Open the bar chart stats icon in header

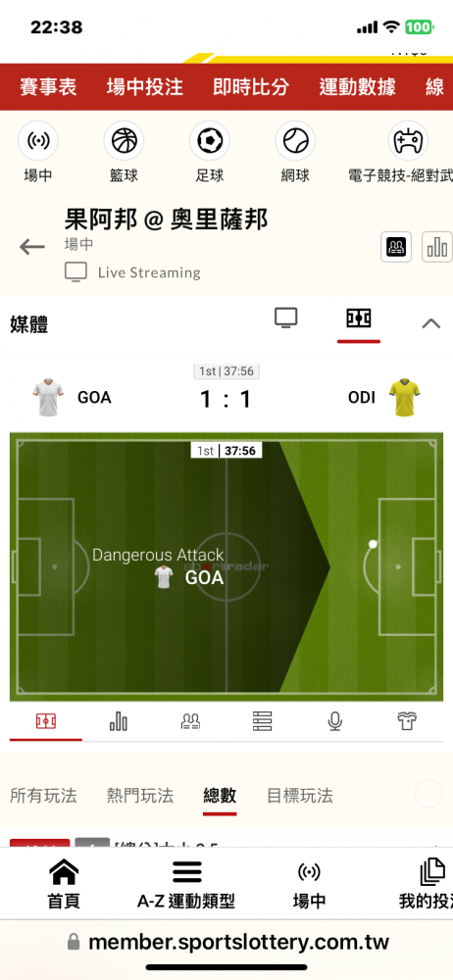436,247
